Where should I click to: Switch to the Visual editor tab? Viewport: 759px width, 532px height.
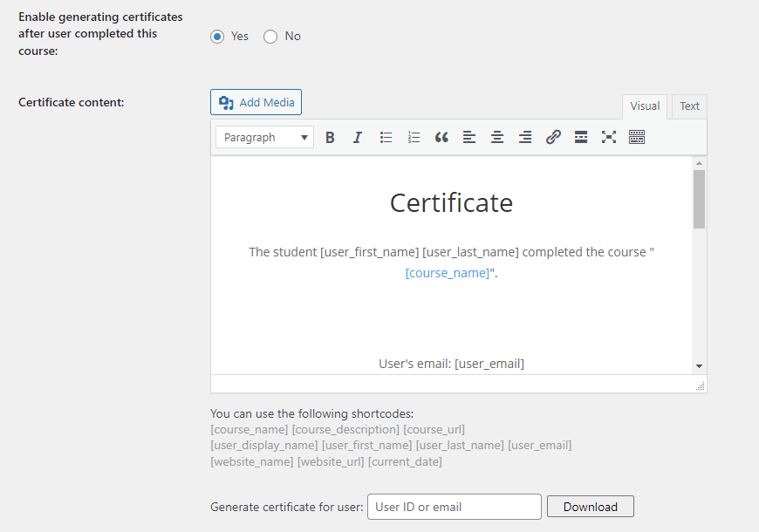tap(645, 106)
